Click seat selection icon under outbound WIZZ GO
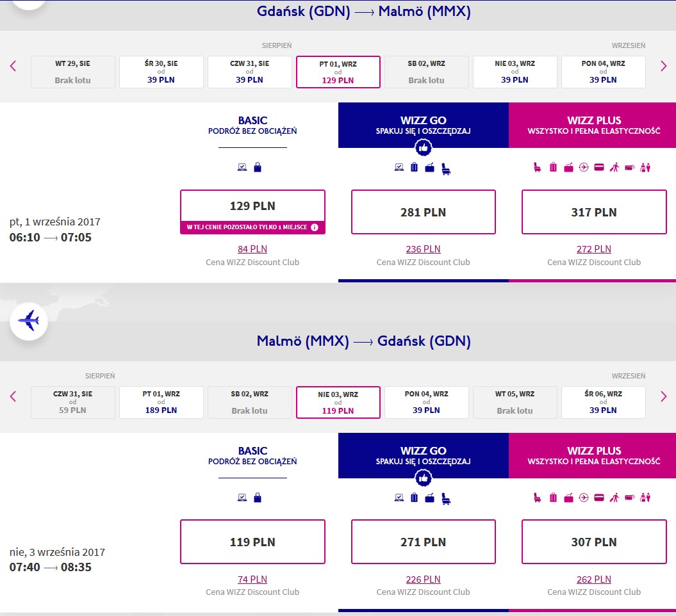 coord(446,169)
